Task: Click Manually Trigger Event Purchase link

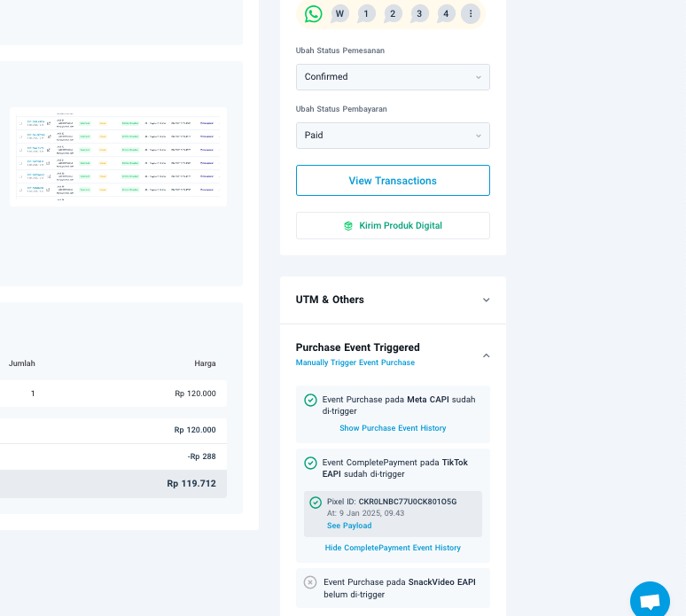Action: tap(355, 363)
